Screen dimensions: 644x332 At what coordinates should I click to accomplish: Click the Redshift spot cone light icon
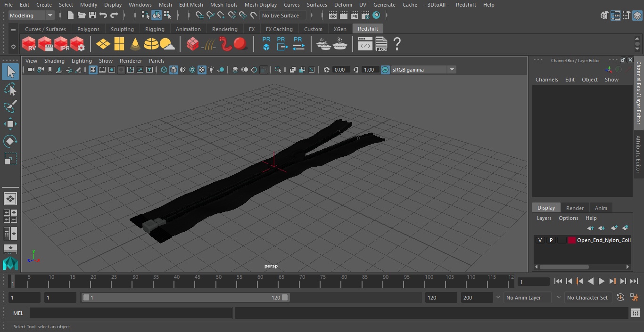point(135,44)
